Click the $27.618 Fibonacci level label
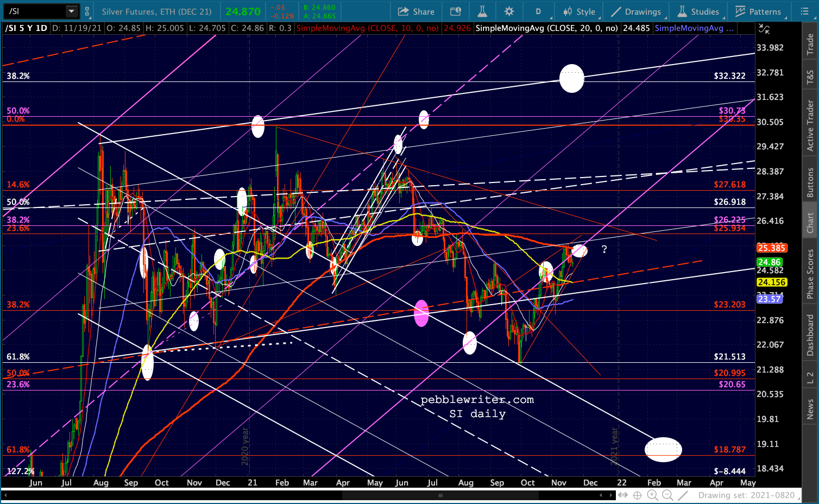819x504 pixels. pyautogui.click(x=729, y=185)
